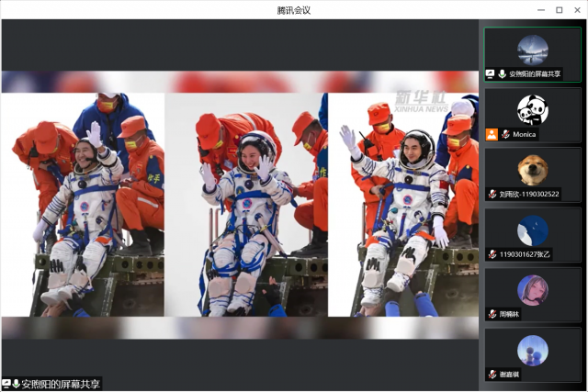The image size is (588, 392).
Task: Click the muted microphone icon next to Monica
Action: (x=504, y=134)
